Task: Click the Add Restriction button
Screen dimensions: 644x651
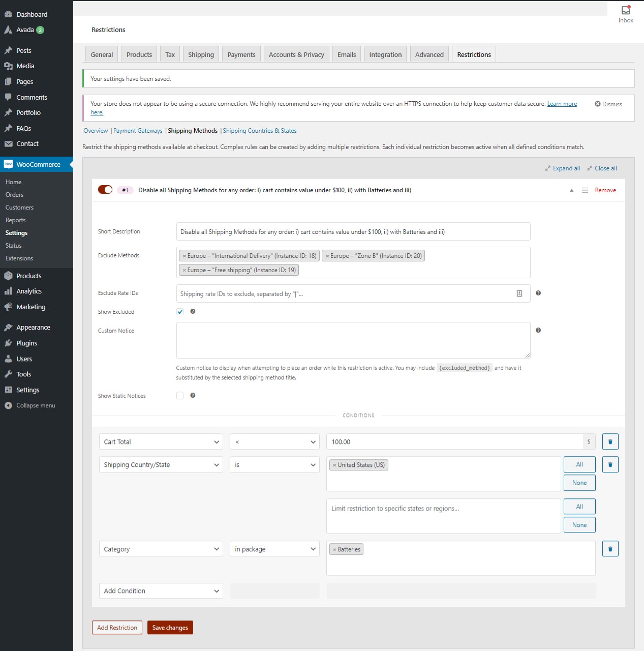Action: tap(117, 628)
